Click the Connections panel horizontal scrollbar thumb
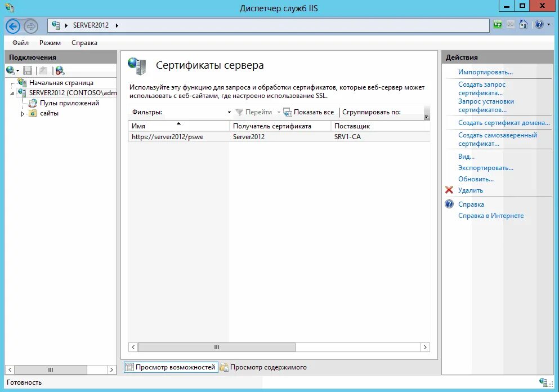 point(51,370)
